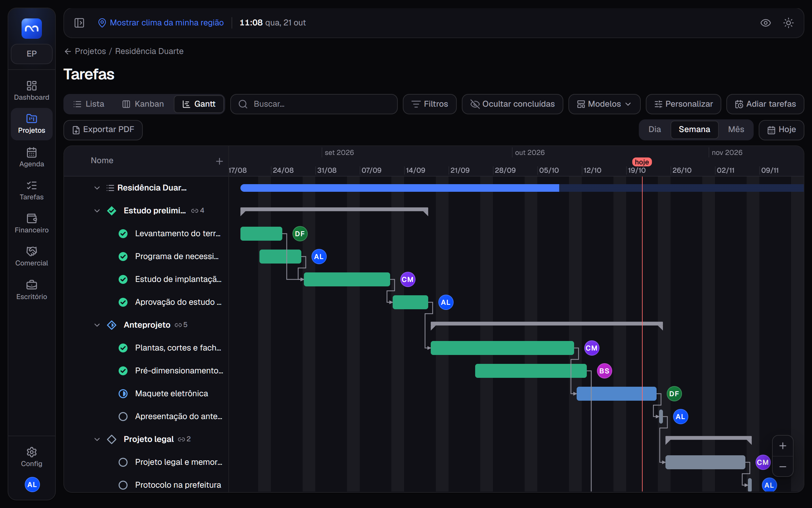Open the Config gear settings

point(31,457)
